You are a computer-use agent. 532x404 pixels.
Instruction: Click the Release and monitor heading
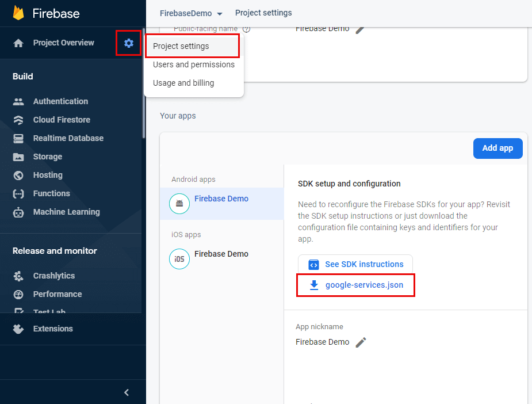55,251
